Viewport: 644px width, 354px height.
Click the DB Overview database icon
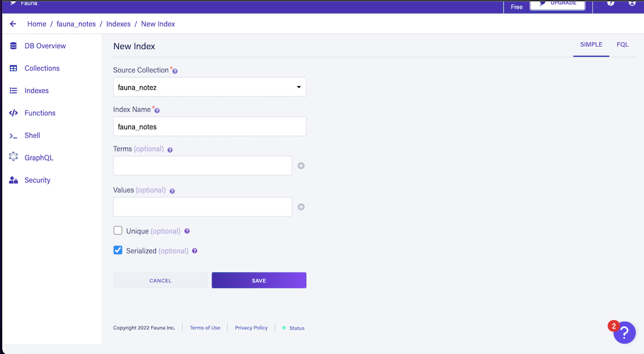13,45
